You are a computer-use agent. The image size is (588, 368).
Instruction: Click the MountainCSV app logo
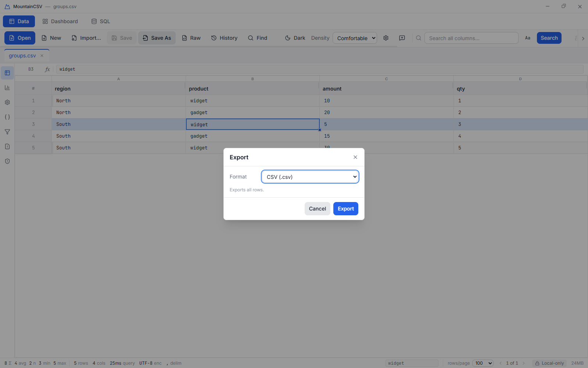pyautogui.click(x=7, y=7)
